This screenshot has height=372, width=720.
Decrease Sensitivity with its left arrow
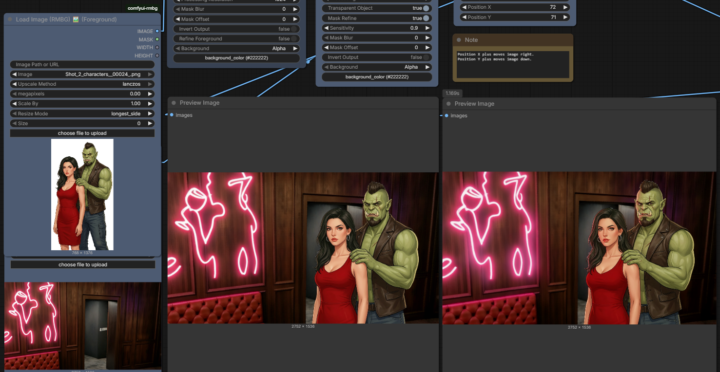click(x=326, y=28)
